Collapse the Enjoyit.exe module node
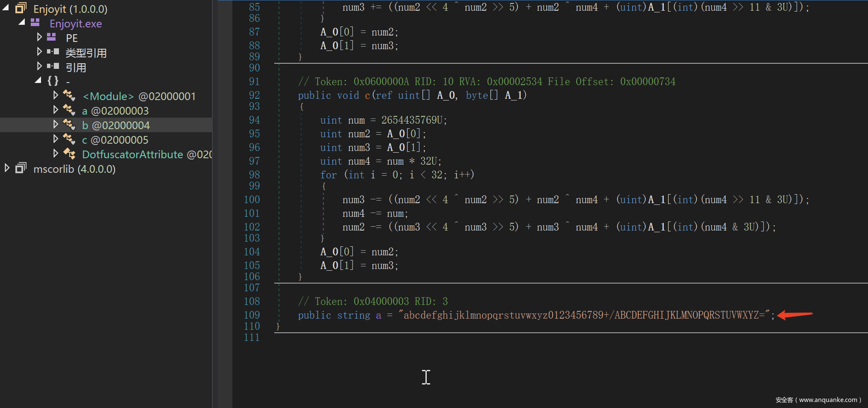The width and height of the screenshot is (868, 408). pyautogui.click(x=22, y=23)
